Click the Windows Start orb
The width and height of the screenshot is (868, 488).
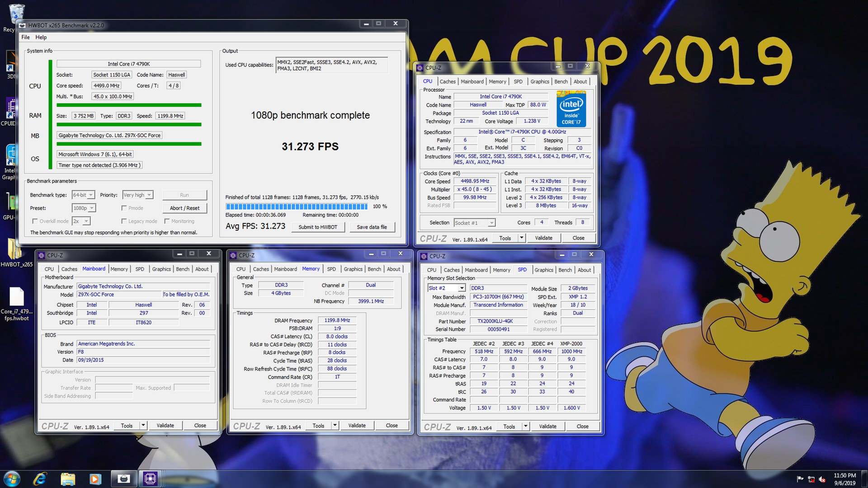[12, 479]
